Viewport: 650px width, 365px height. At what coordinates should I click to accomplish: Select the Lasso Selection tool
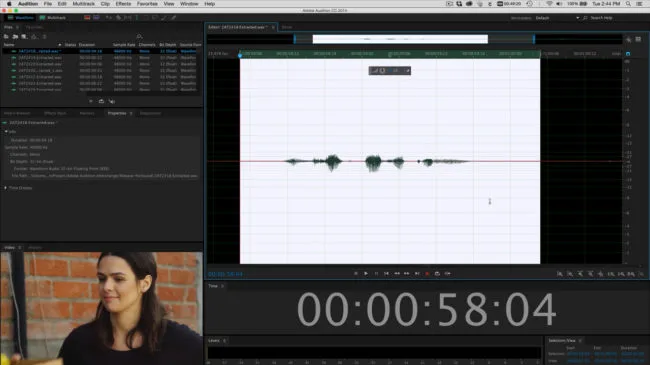click(155, 18)
